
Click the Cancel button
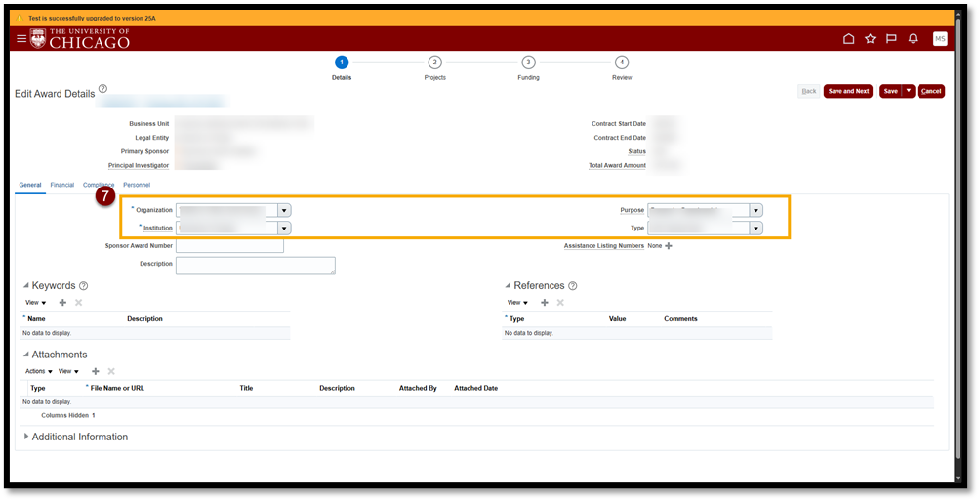tap(931, 91)
